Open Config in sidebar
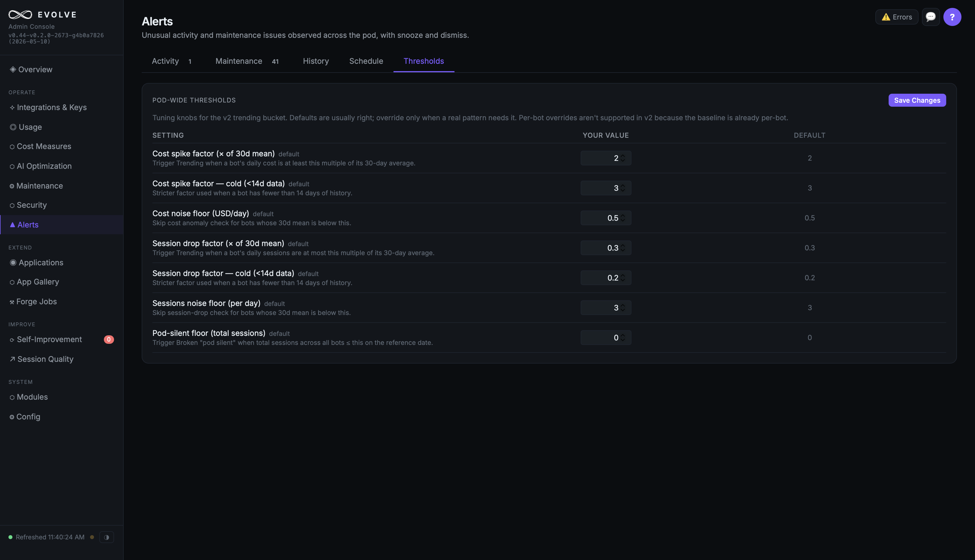975x560 pixels. 62,417
